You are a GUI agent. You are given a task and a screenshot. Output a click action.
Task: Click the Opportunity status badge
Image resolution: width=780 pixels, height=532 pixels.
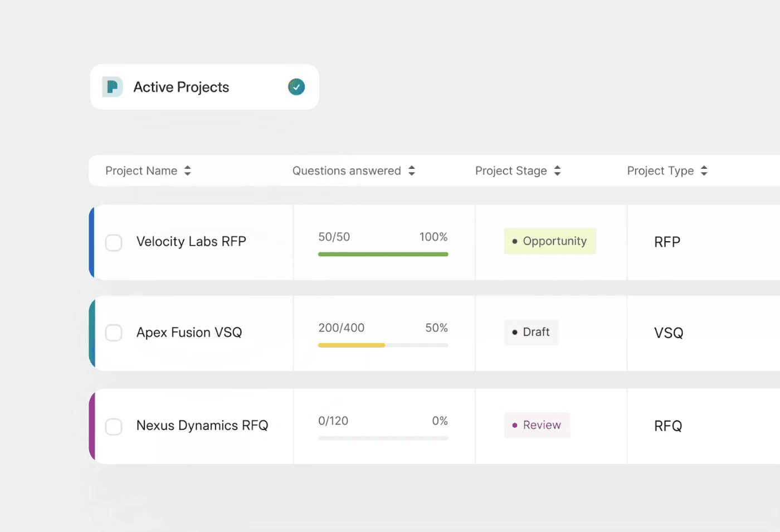pos(550,241)
